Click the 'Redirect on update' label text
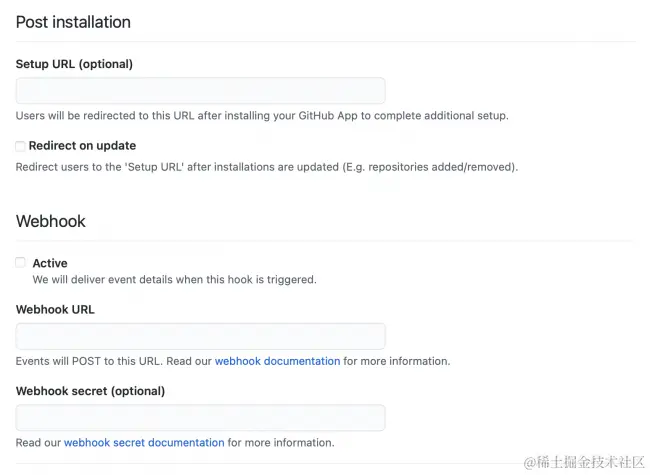The image size is (650, 475). (x=82, y=146)
